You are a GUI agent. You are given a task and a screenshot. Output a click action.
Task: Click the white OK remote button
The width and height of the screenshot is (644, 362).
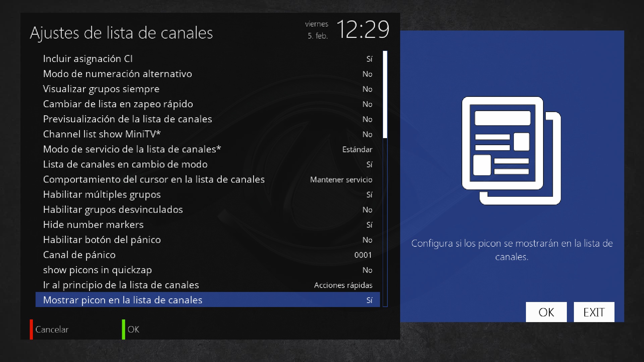[x=546, y=312]
